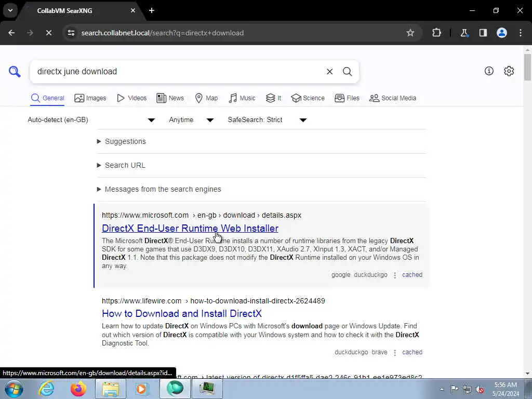Click the page vertical scrollbar thumb
532x399 pixels.
pyautogui.click(x=527, y=67)
